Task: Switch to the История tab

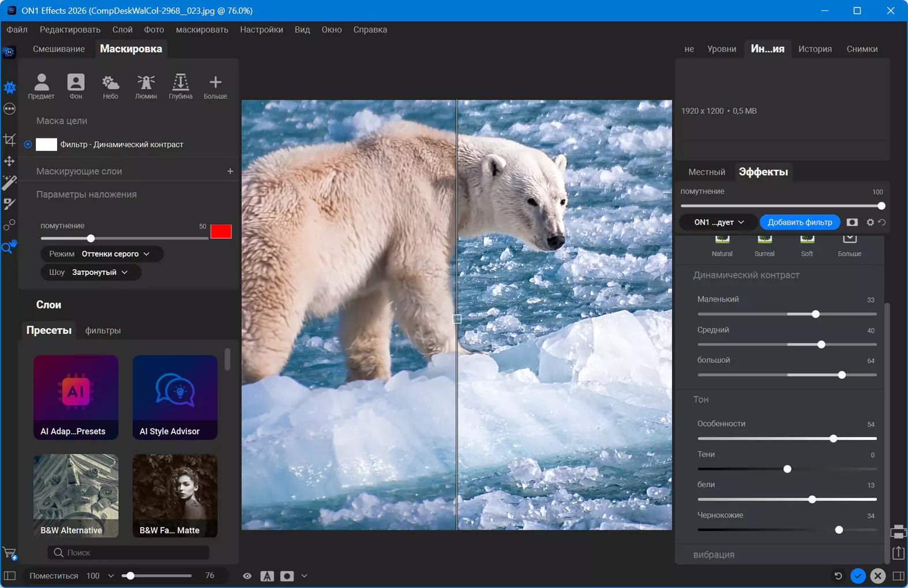Action: tap(815, 49)
